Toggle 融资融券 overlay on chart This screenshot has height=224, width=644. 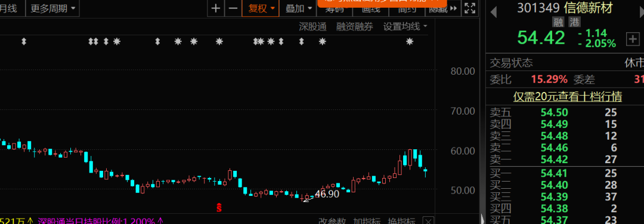click(x=355, y=27)
